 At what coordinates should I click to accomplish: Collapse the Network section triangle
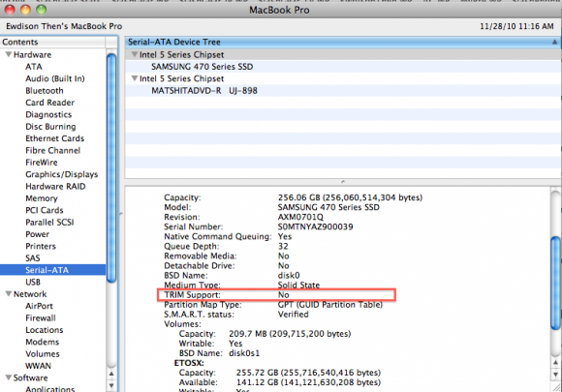click(x=9, y=294)
